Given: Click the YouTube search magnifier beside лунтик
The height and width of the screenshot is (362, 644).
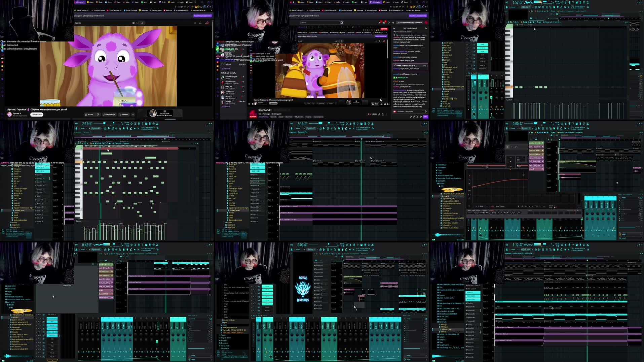Looking at the screenshot, I should 142,23.
